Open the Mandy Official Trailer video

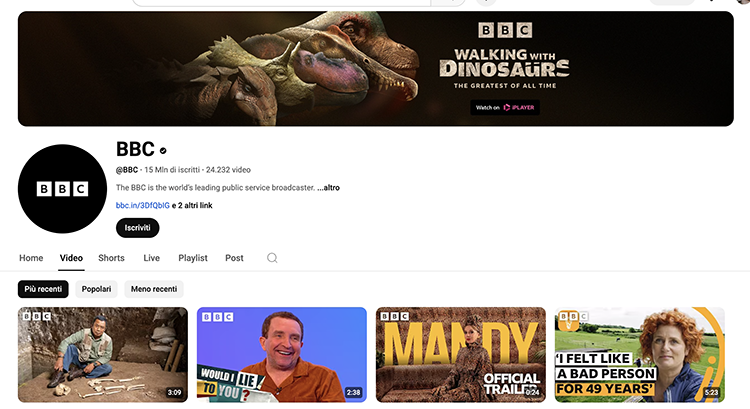click(461, 354)
